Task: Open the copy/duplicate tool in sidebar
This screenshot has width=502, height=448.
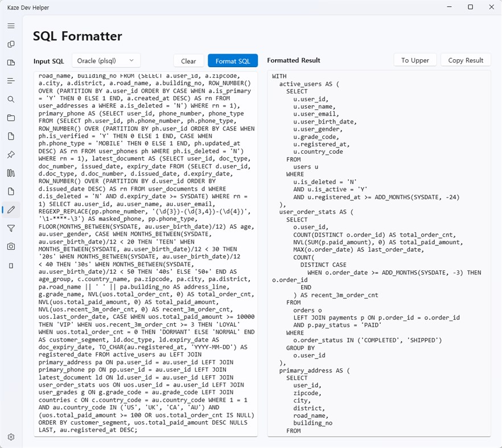Action: point(11,44)
